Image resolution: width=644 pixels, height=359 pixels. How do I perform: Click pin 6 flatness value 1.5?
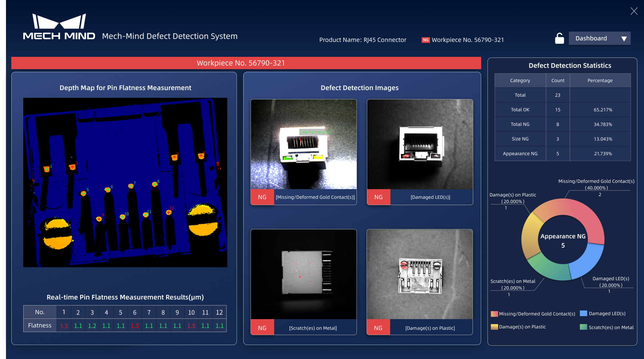[135, 326]
